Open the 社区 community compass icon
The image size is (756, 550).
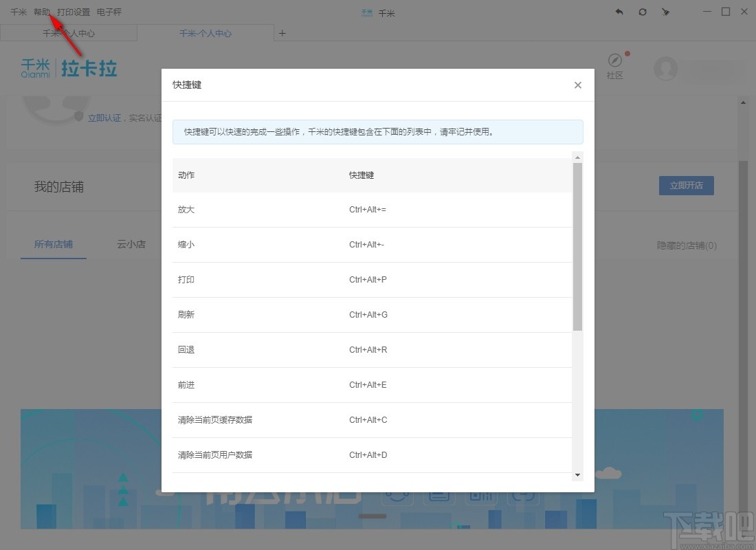[614, 62]
